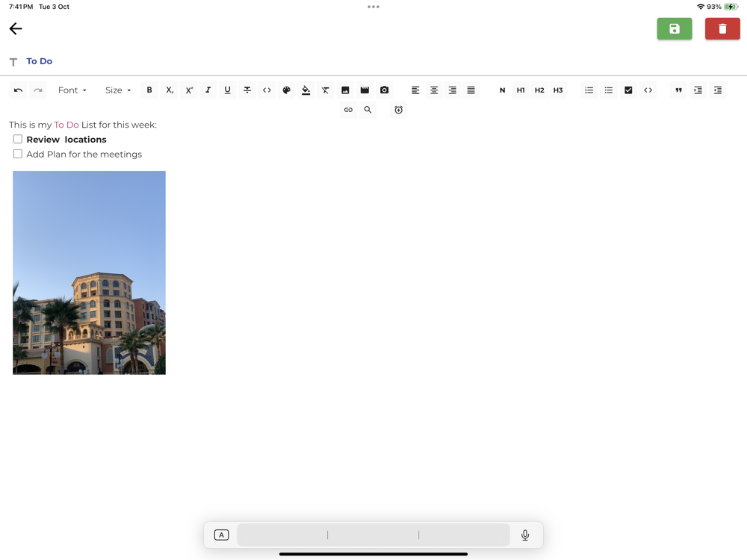
Task: Delete the note with red trash button
Action: tap(722, 28)
